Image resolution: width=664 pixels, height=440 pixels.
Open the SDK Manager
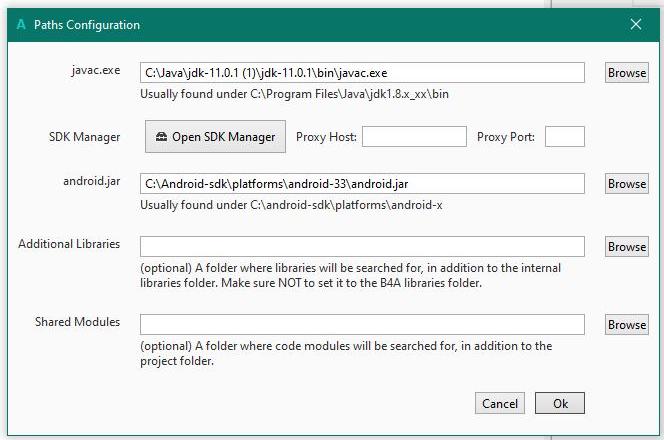point(216,137)
